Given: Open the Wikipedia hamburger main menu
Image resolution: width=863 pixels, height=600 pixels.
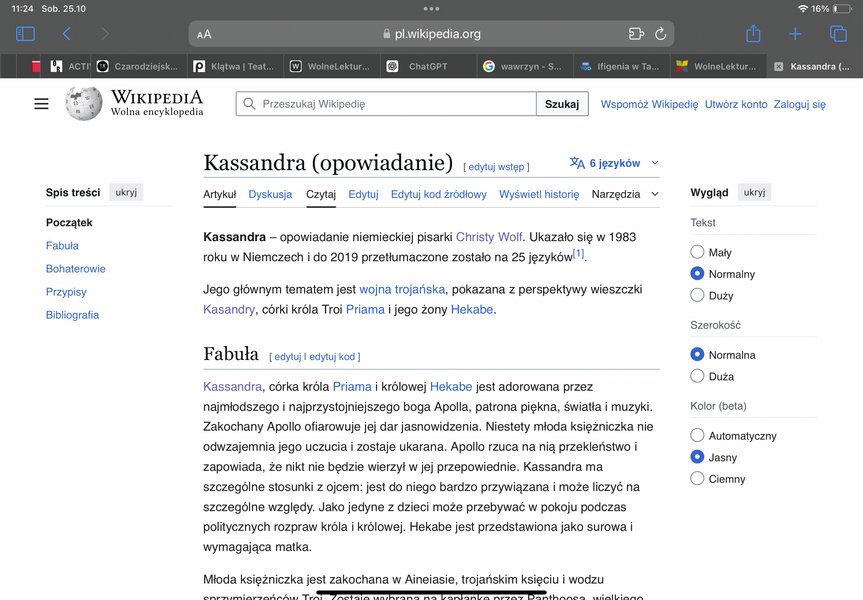Looking at the screenshot, I should 41,103.
